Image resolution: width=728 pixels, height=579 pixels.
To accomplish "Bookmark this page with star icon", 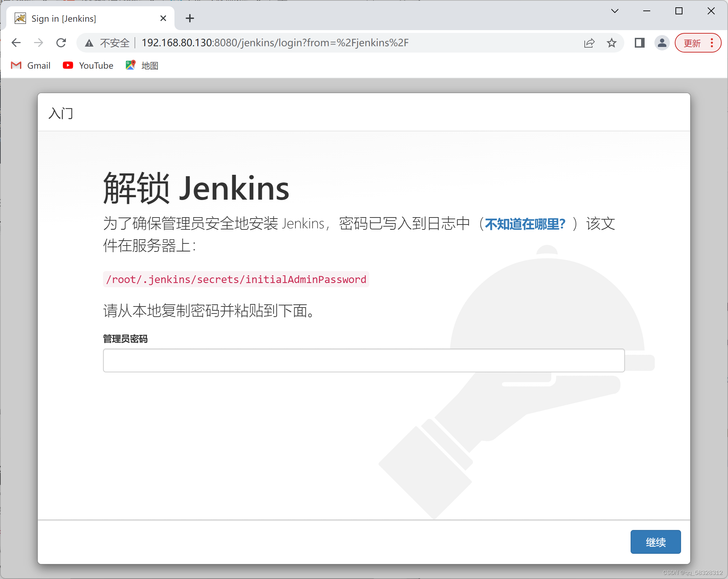I will click(x=612, y=43).
